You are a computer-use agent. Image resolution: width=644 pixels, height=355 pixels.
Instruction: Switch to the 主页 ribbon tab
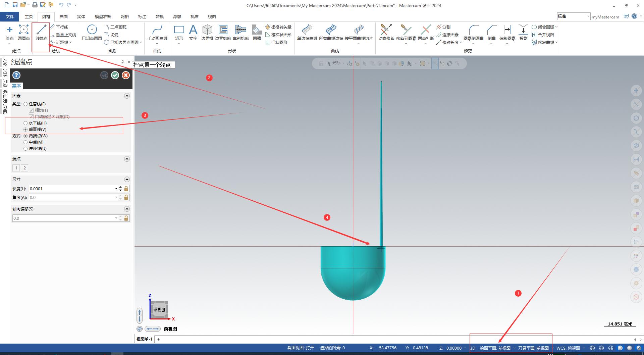click(29, 16)
